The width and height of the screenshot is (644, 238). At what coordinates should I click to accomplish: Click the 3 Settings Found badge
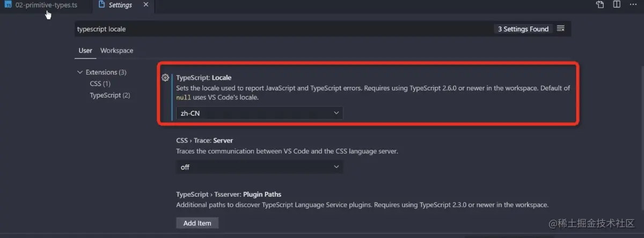coord(523,29)
